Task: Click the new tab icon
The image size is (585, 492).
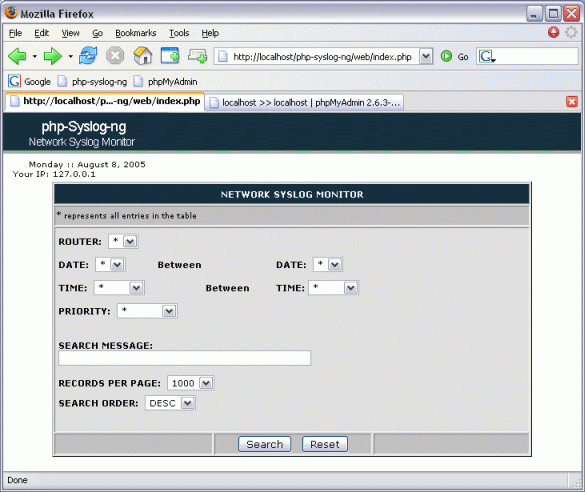Action: click(x=170, y=56)
